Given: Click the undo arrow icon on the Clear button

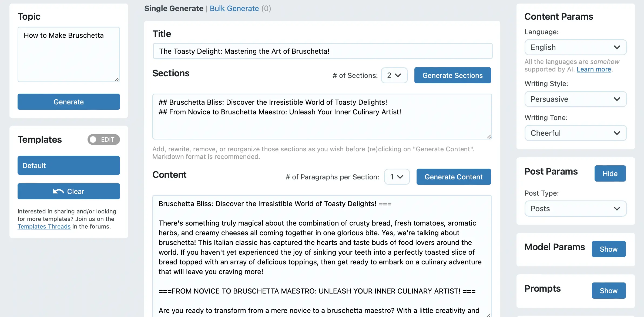Looking at the screenshot, I should coord(58,191).
